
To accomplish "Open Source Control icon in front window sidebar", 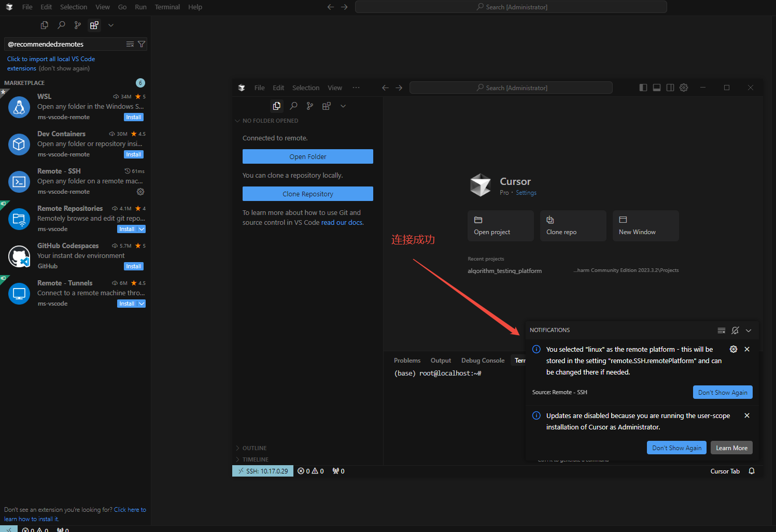I will (310, 106).
